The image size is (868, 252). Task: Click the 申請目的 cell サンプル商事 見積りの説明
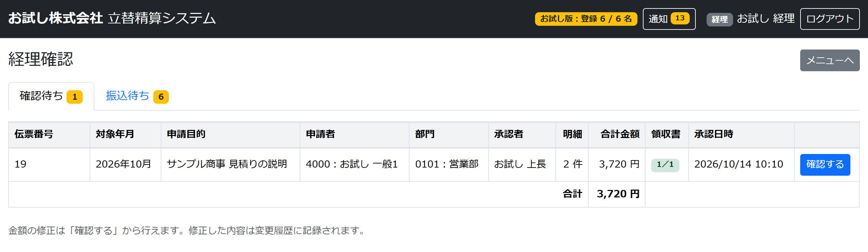(227, 164)
